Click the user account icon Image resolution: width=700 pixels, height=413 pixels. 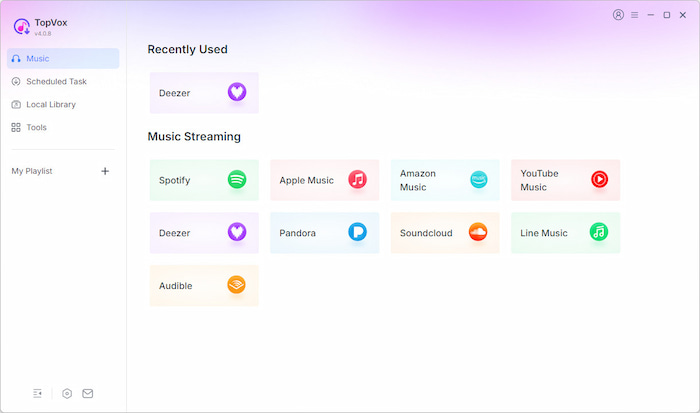click(x=618, y=15)
